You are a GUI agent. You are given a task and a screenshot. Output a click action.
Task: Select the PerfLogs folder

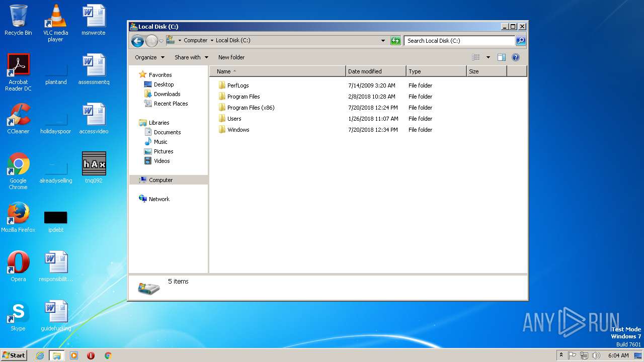[238, 85]
